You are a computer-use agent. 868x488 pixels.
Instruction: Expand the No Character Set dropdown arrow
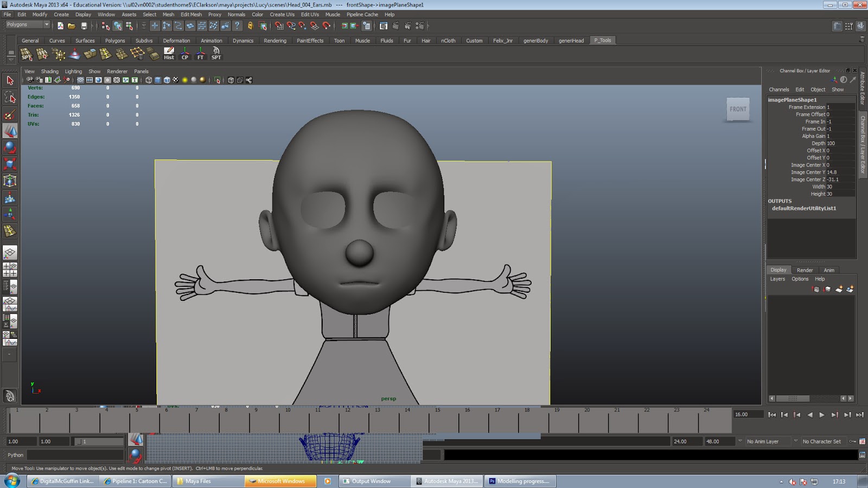(796, 441)
